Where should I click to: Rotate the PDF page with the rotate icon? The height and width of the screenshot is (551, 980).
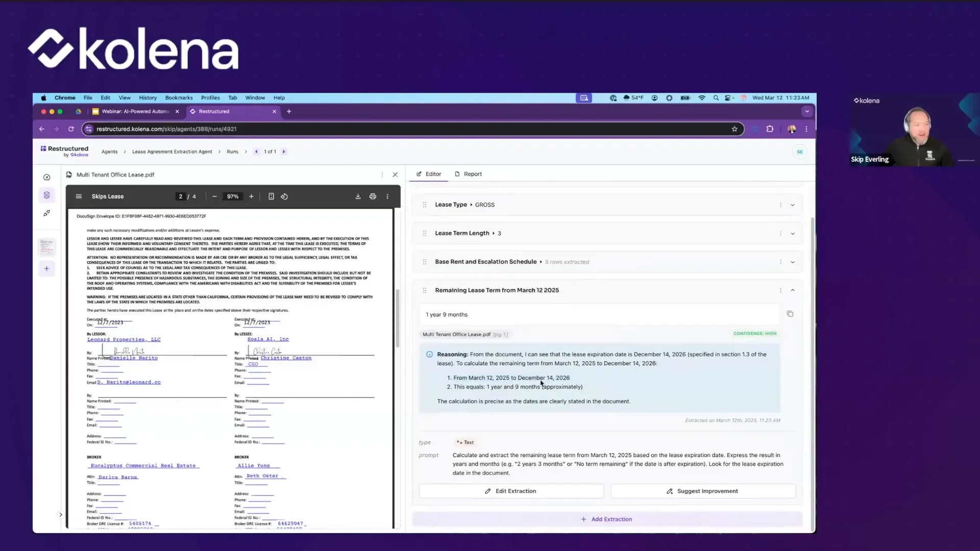pos(284,196)
